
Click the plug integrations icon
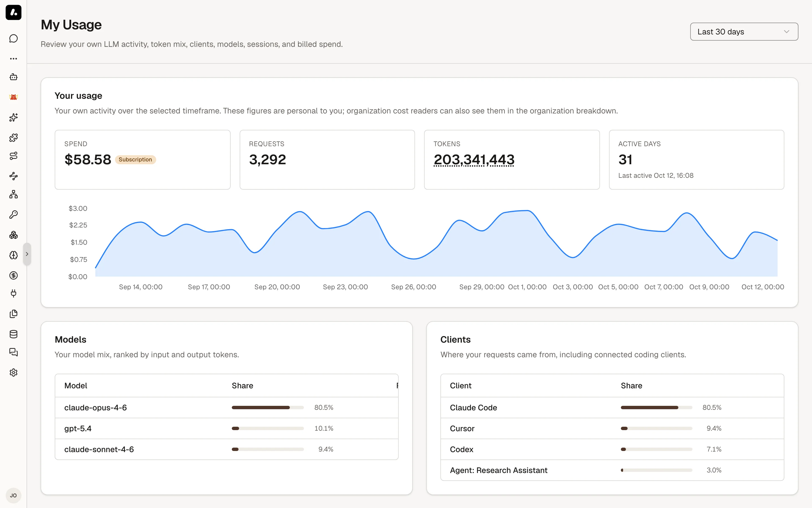click(x=14, y=294)
